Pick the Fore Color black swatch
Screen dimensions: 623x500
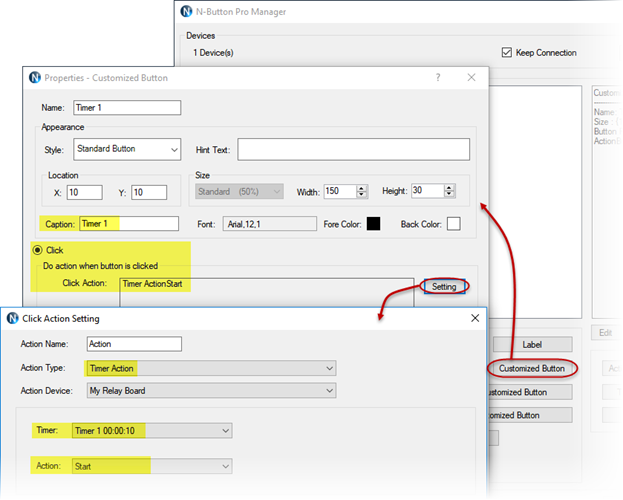click(373, 224)
